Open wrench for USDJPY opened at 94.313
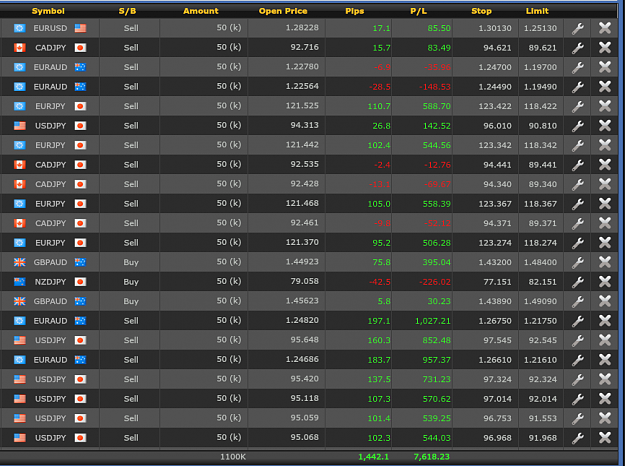Screen dimensions: 625x466 pyautogui.click(x=578, y=126)
